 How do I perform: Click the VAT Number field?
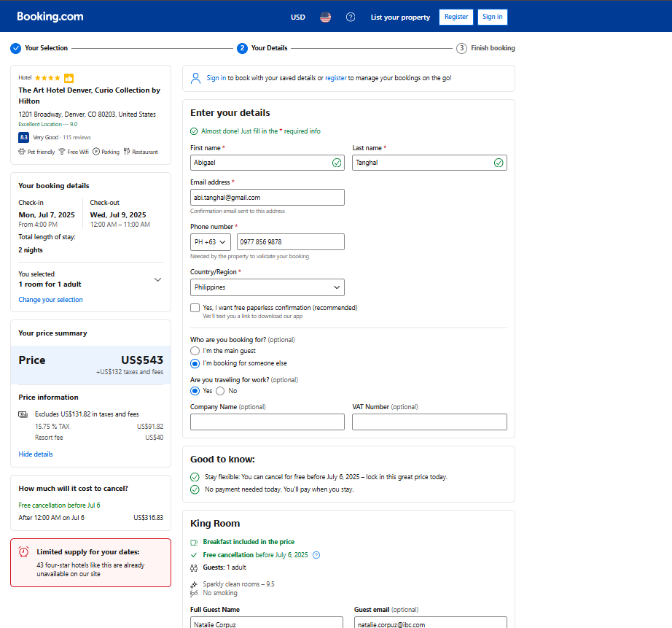(x=429, y=422)
